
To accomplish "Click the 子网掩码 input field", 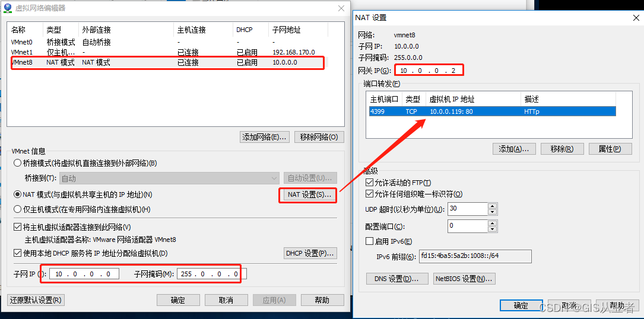I will pyautogui.click(x=211, y=274).
